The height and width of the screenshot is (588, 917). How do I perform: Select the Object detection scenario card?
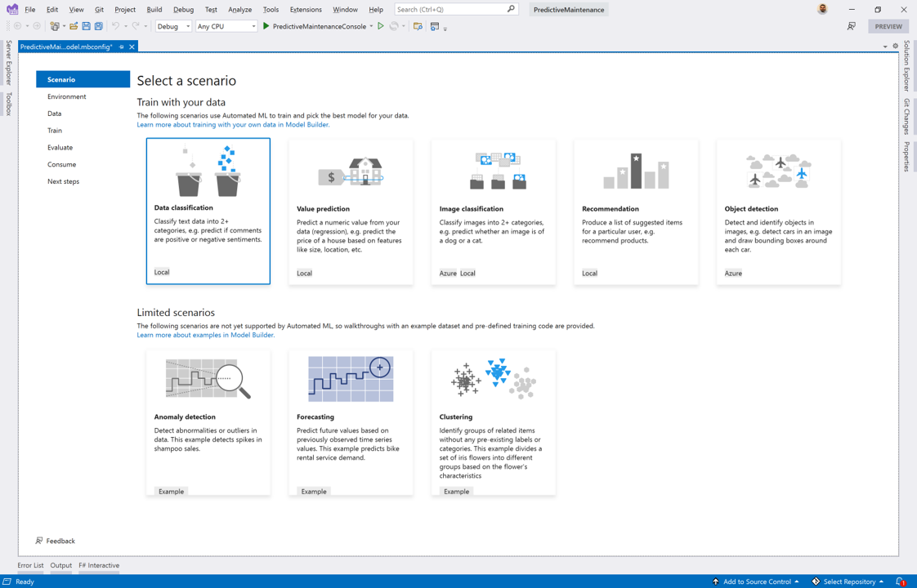click(778, 212)
